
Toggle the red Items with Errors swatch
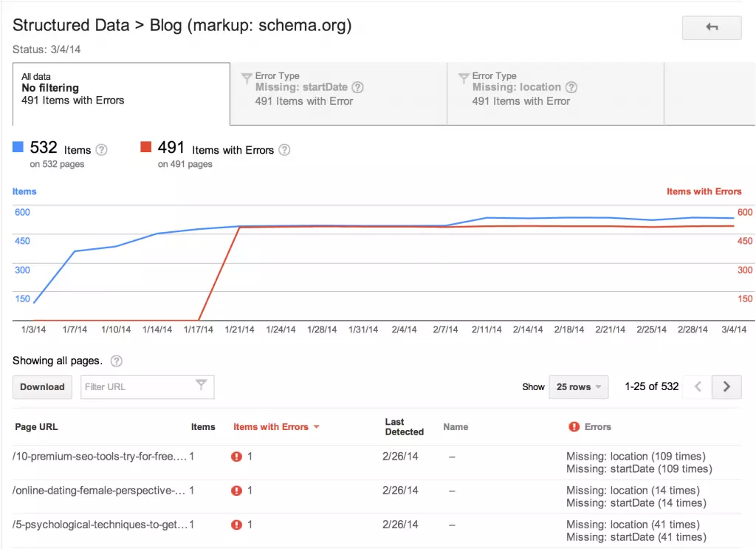[145, 146]
